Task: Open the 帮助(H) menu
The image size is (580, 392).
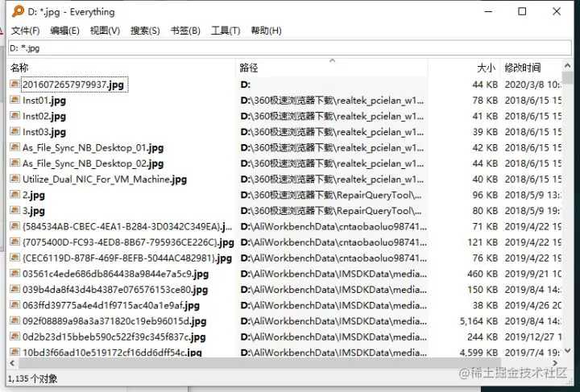Action: pos(266,31)
